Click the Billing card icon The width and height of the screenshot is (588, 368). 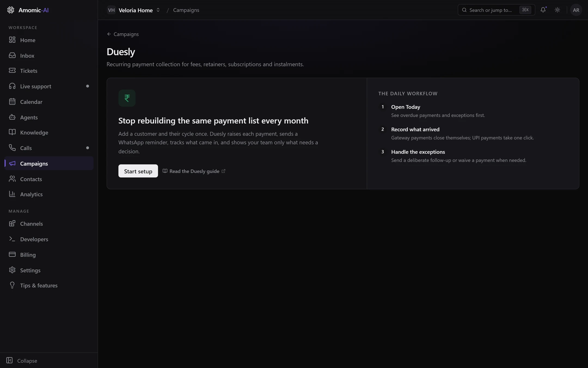12,255
